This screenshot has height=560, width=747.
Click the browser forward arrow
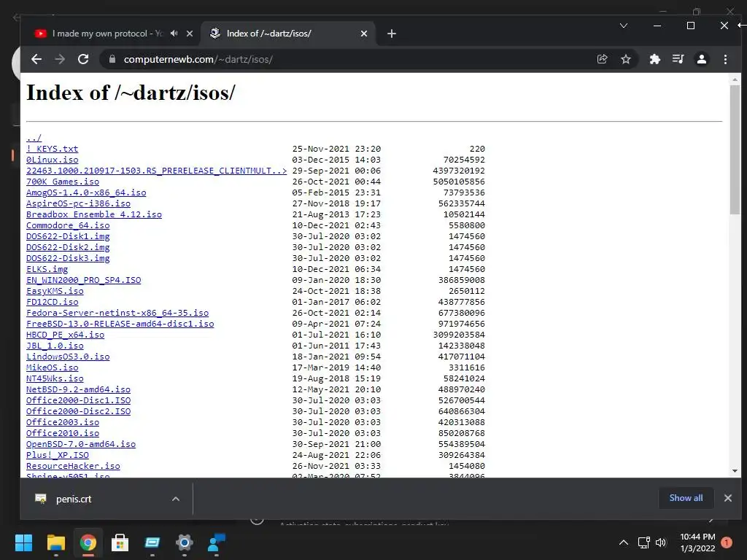click(60, 59)
